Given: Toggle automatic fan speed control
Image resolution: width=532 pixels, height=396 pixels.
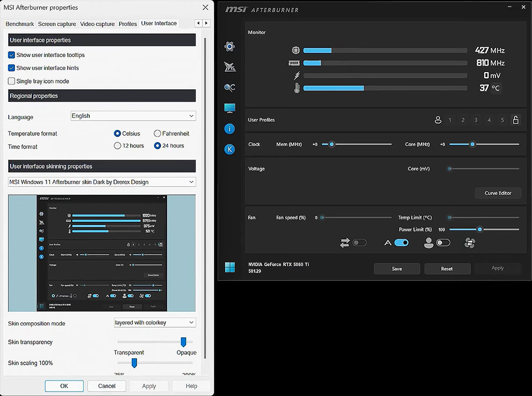Looking at the screenshot, I should pos(401,242).
